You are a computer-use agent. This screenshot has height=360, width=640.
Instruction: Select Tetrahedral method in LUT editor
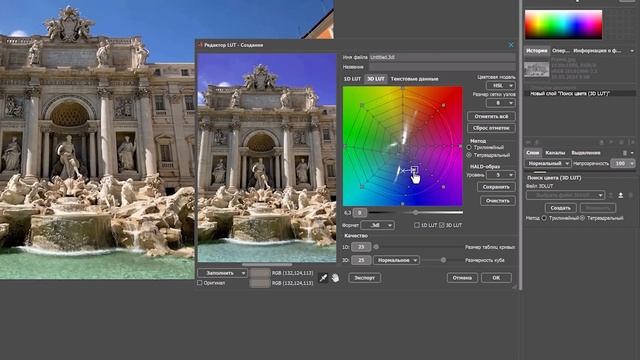tap(469, 155)
